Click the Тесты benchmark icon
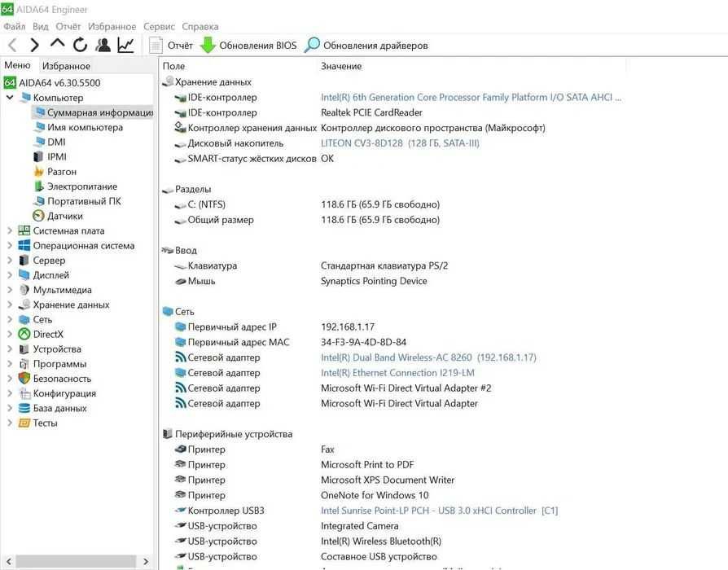 tap(24, 423)
